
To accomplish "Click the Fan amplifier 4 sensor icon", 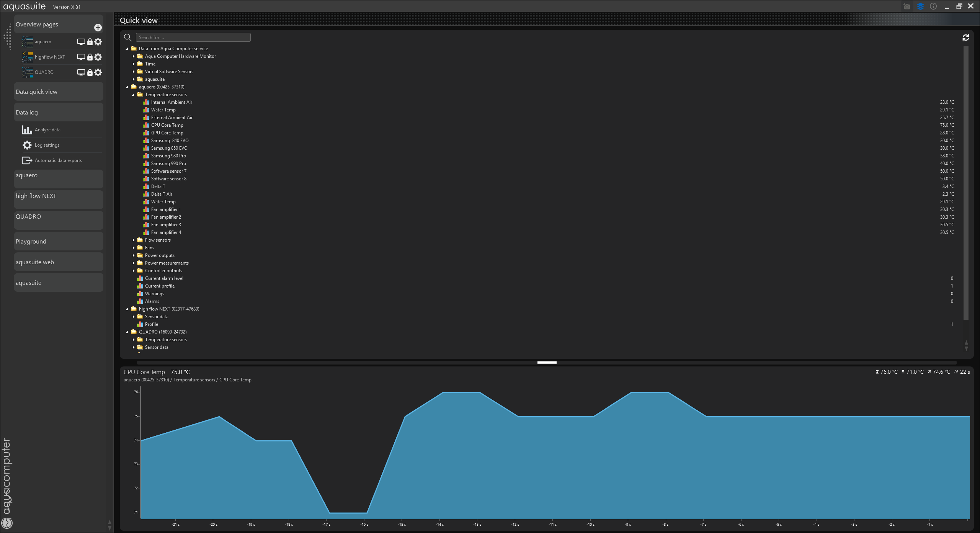I will pyautogui.click(x=146, y=232).
